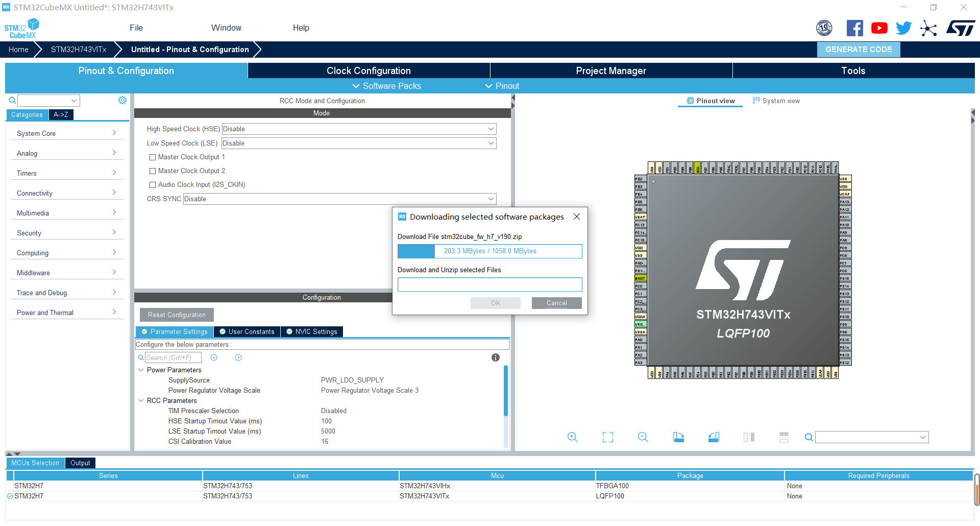Open the ST Twitter icon

pos(903,28)
